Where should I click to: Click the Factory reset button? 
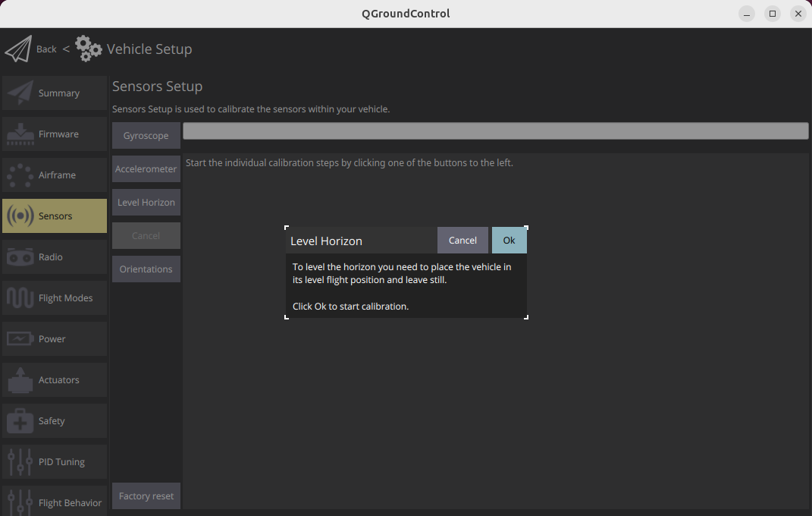(x=146, y=496)
